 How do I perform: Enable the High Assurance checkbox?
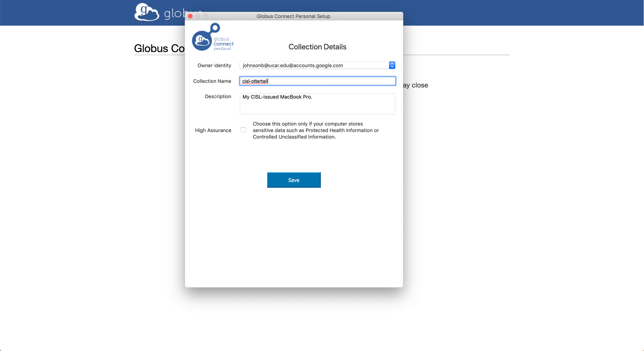point(243,130)
